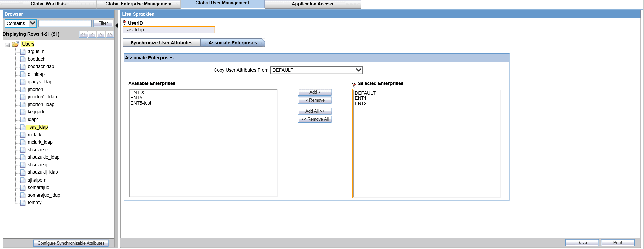Screen dimensions: 644x249
Task: Click the Print button
Action: (617, 242)
